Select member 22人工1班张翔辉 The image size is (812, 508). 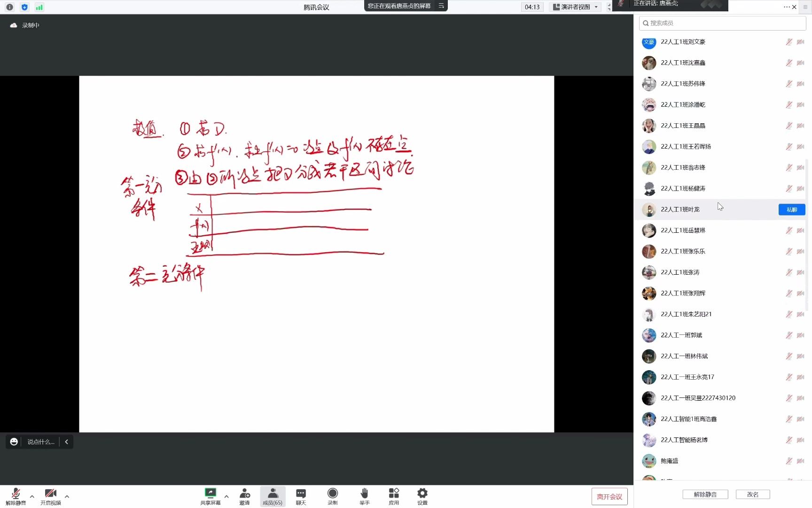point(723,294)
